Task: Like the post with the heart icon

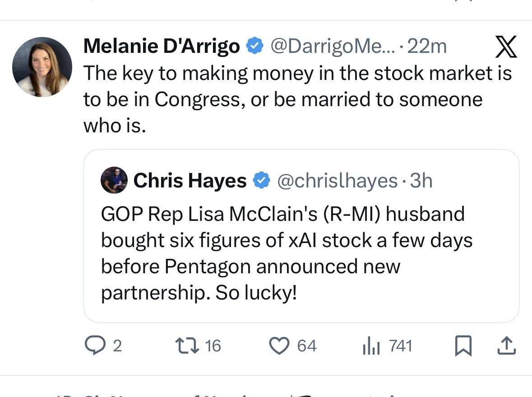Action: pos(278,346)
